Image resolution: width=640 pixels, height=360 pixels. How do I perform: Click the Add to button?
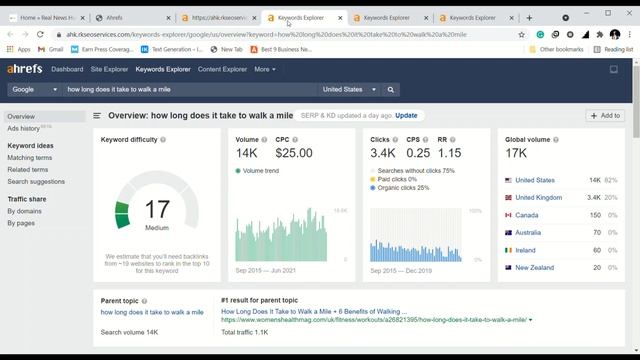click(605, 116)
